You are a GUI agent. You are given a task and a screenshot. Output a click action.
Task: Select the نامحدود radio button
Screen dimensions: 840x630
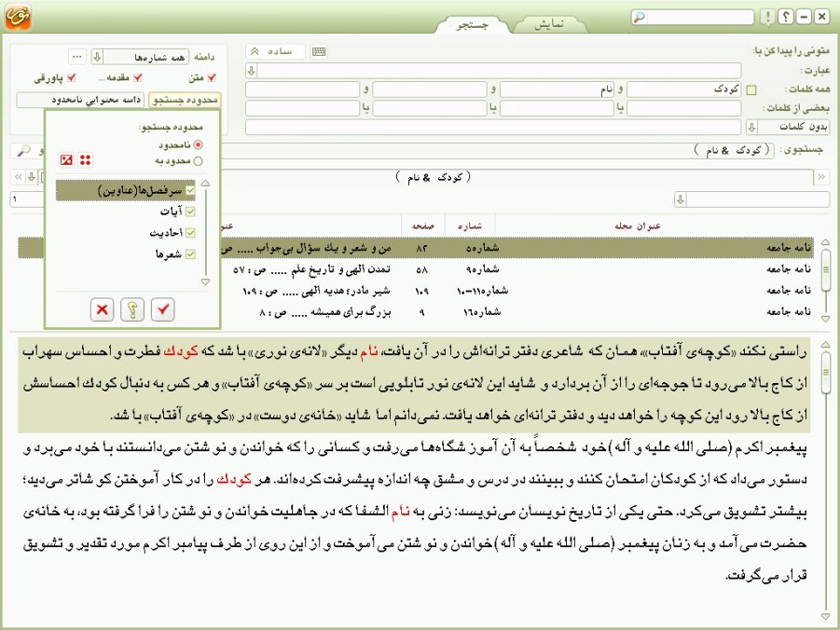tap(199, 144)
